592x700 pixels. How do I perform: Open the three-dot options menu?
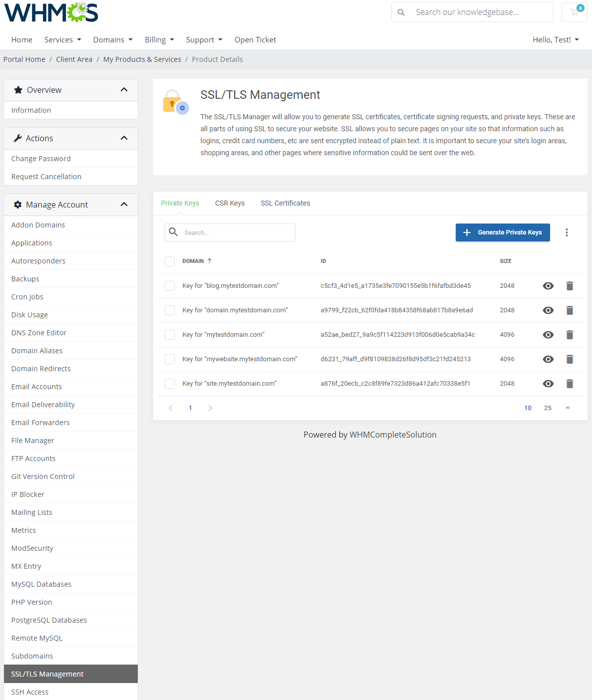pos(567,232)
